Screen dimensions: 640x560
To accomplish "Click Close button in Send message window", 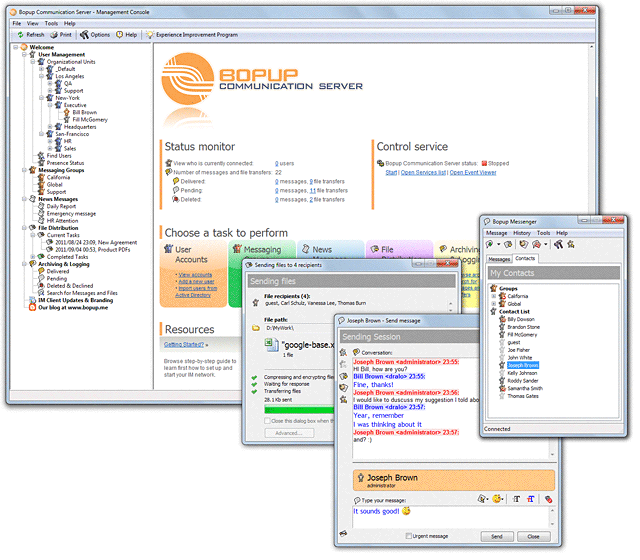I will (534, 536).
